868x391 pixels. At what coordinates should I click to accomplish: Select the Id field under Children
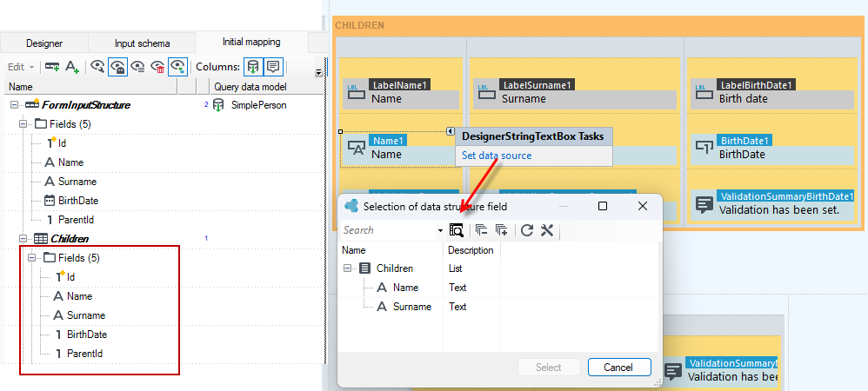(70, 277)
